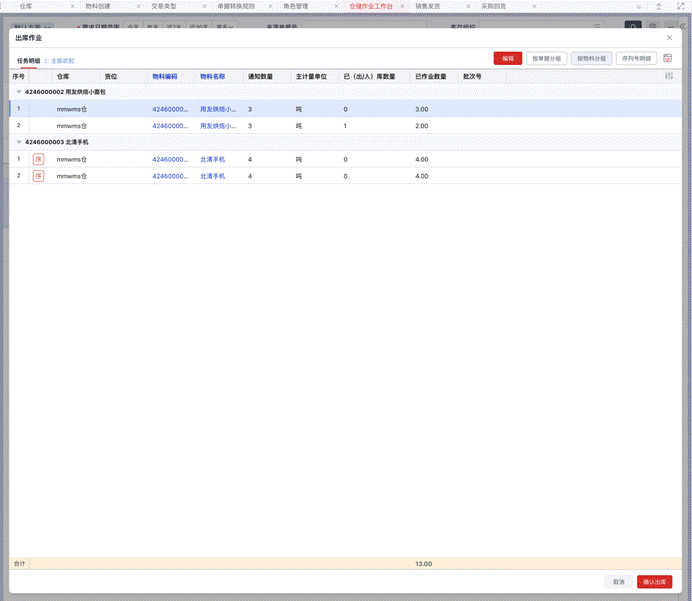Select the 任务明细 tab
The width and height of the screenshot is (692, 601).
28,61
